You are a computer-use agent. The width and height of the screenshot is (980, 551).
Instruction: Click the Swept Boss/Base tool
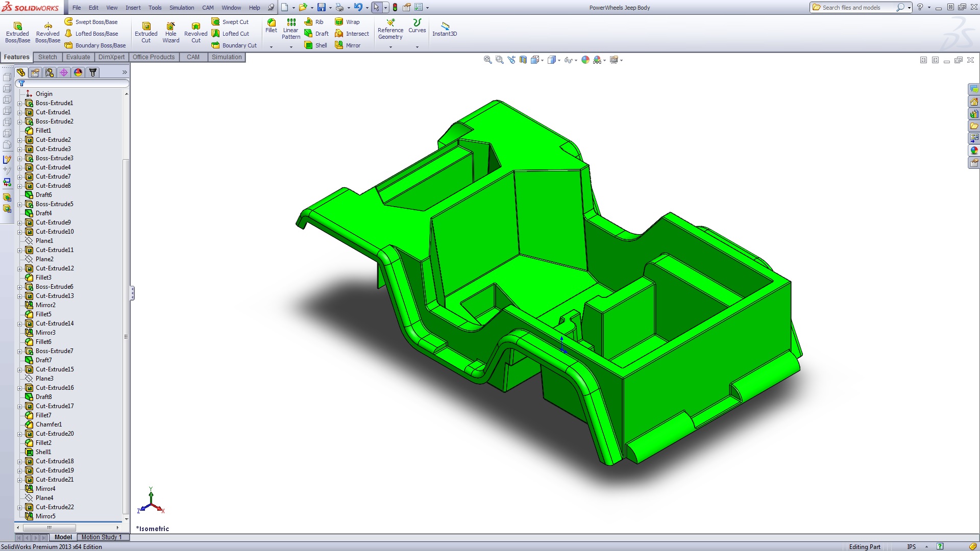point(91,22)
